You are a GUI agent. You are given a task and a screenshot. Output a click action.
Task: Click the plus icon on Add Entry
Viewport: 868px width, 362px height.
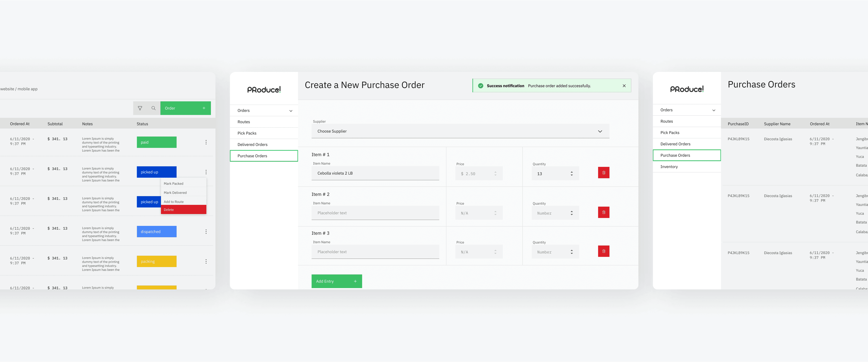tap(355, 281)
